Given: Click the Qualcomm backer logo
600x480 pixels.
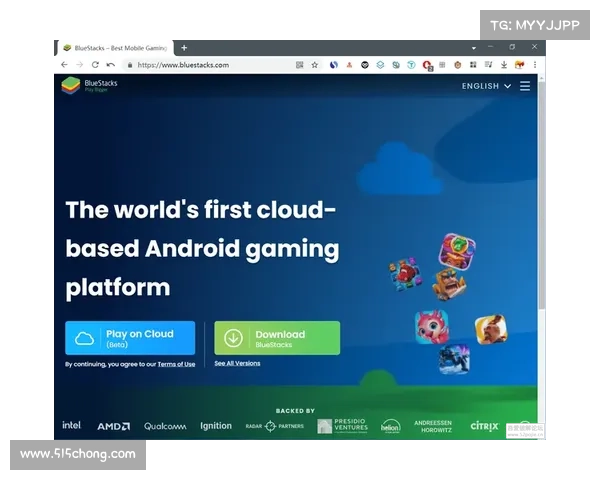Looking at the screenshot, I should [x=165, y=426].
